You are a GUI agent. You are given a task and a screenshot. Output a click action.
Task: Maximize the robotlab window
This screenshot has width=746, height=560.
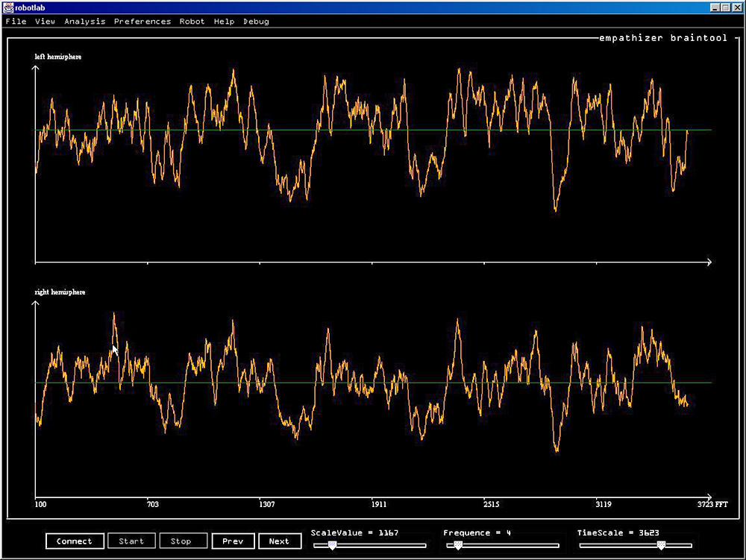click(x=725, y=7)
